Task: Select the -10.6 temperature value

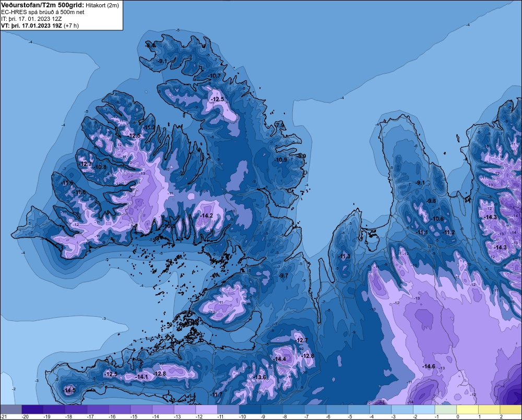Action: tap(437, 219)
